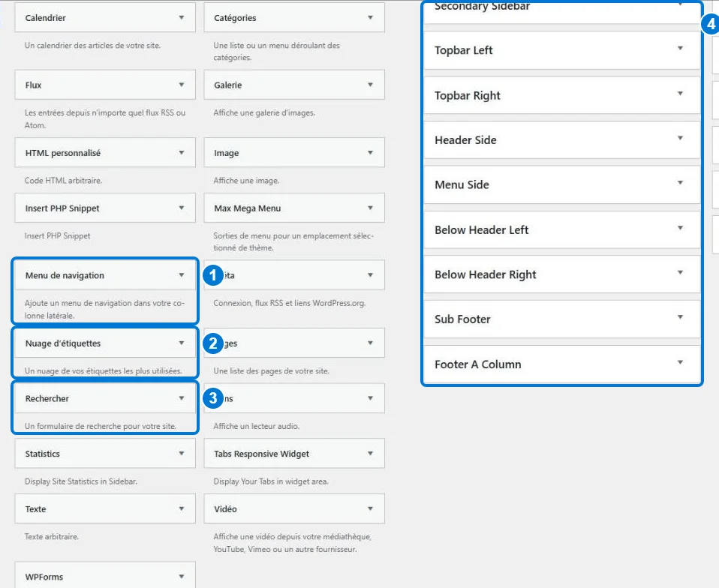Expand the Rechercher widget arrow
This screenshot has width=719, height=588.
[x=182, y=398]
